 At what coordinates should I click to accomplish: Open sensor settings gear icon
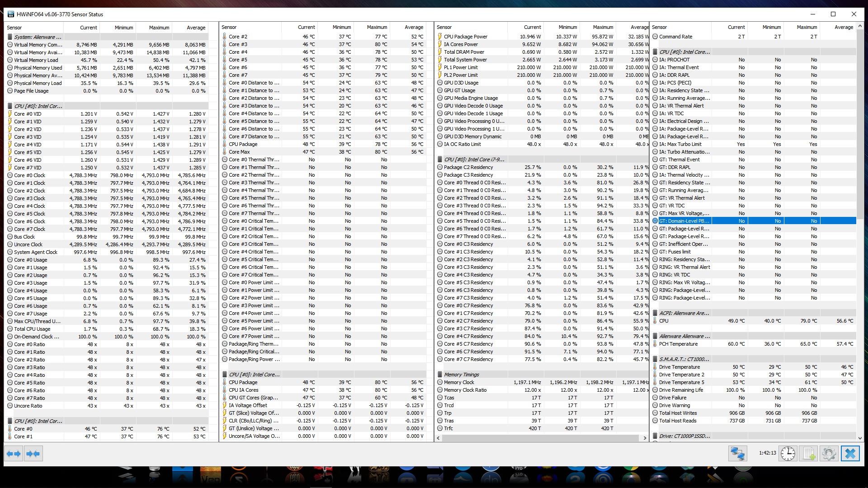[829, 453]
